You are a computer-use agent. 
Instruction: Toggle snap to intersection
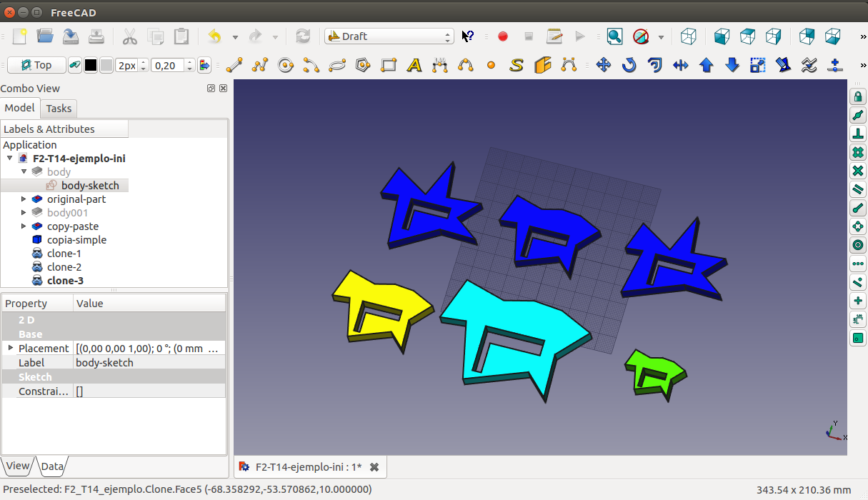click(x=858, y=171)
